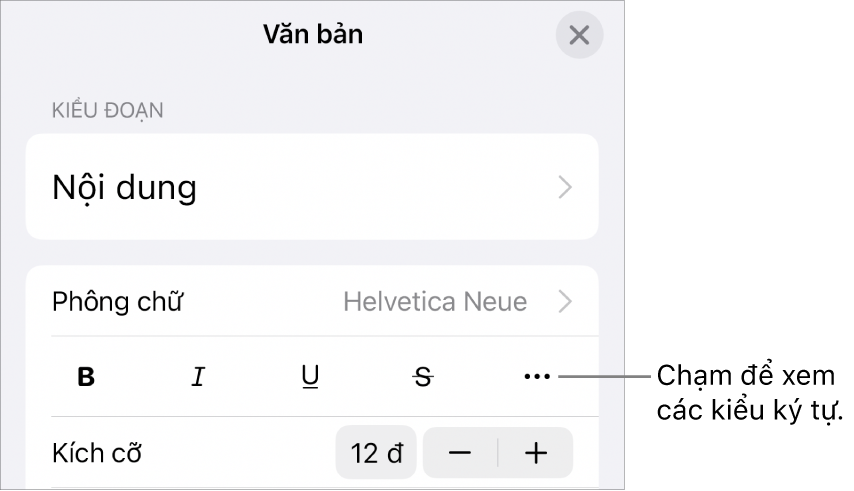Click the callout line beside the three dots
854x491 pixels.
(605, 377)
